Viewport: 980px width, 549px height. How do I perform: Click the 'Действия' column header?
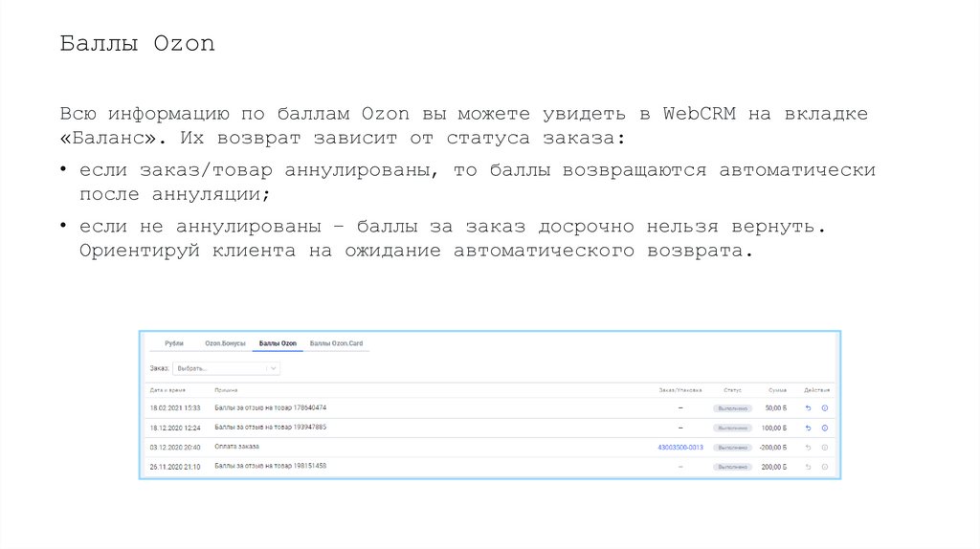(x=816, y=390)
